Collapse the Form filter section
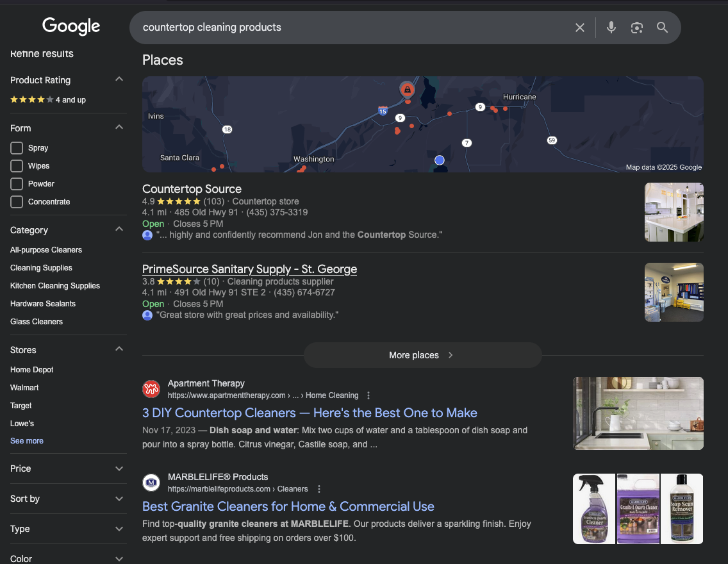Screen dimensions: 728x564 [119, 127]
